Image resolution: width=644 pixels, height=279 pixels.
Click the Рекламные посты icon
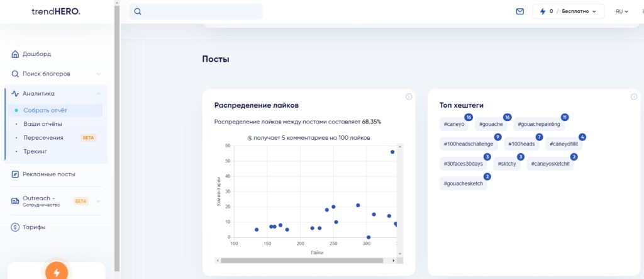[x=15, y=174]
